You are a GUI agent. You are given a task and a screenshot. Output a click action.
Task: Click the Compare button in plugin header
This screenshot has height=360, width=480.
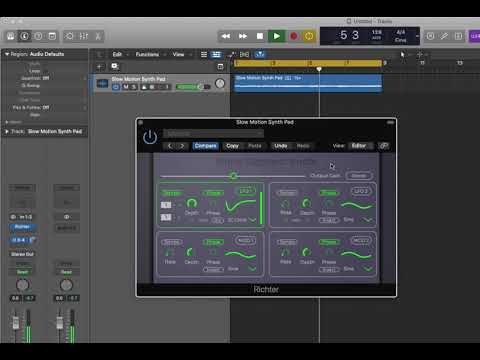(x=205, y=146)
